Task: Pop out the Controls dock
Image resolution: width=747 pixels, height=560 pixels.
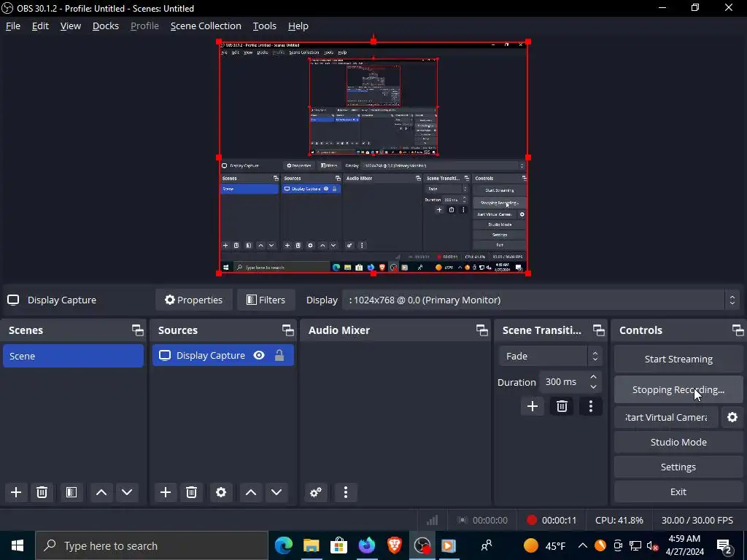Action: [x=738, y=330]
